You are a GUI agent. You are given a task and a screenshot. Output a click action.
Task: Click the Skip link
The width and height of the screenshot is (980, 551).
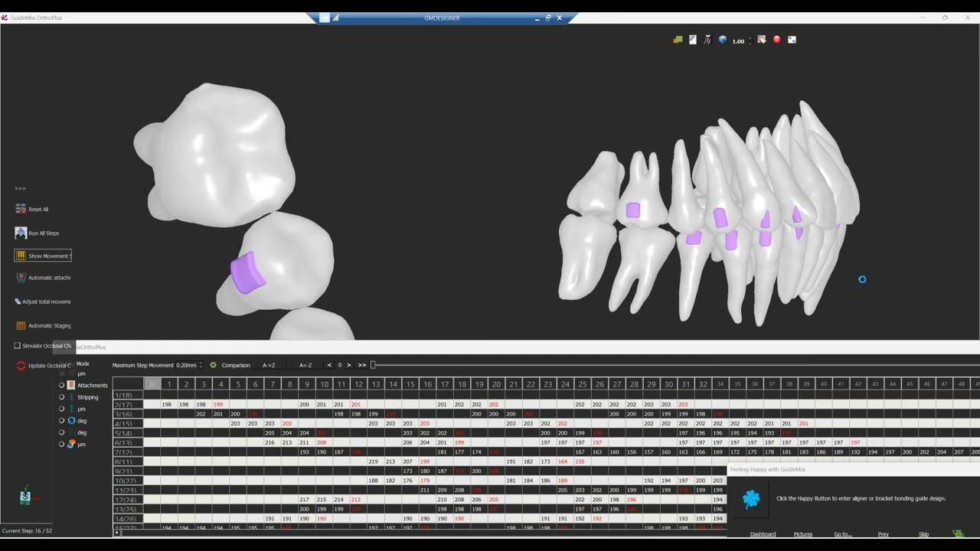click(x=923, y=534)
